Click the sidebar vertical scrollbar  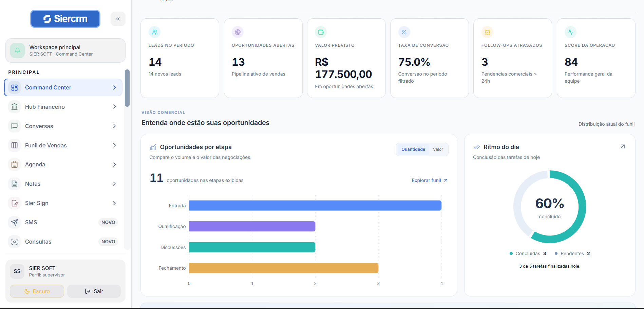point(127,88)
